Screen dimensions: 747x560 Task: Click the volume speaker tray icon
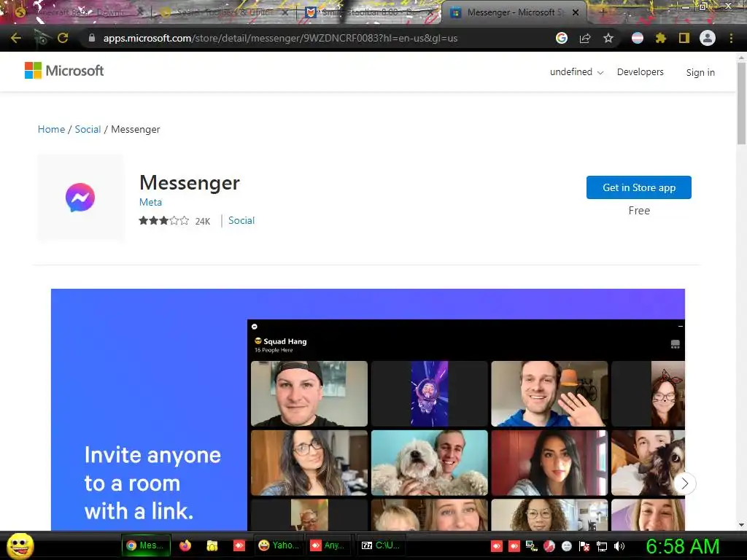tap(619, 546)
